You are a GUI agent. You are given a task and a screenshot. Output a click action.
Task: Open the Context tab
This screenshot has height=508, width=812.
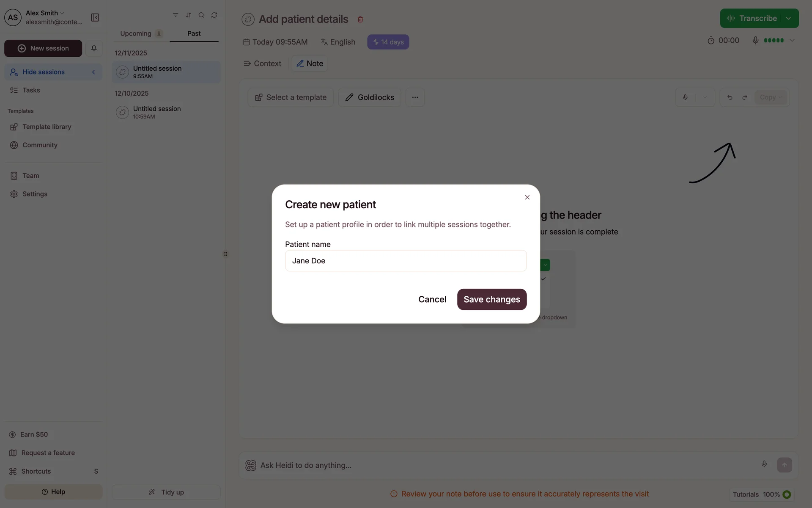point(263,63)
